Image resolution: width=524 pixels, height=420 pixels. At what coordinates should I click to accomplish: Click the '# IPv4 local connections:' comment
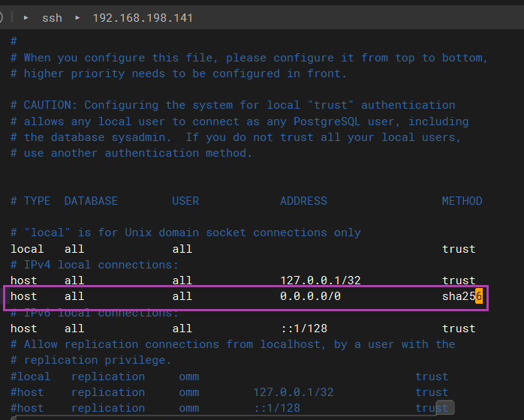[95, 265]
